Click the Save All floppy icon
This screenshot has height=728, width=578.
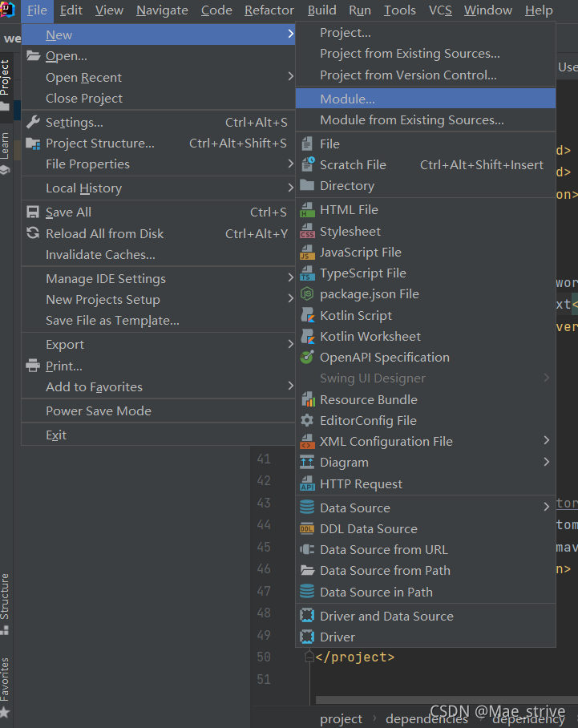point(33,212)
